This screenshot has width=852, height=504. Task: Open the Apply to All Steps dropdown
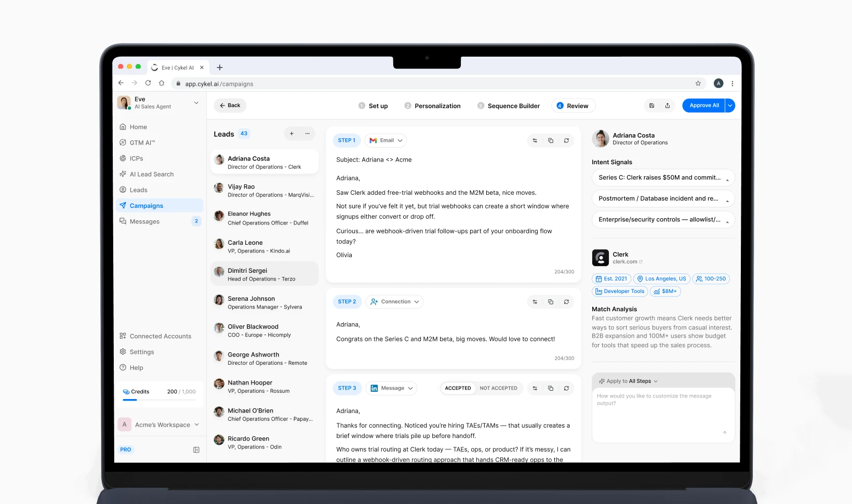pyautogui.click(x=629, y=381)
